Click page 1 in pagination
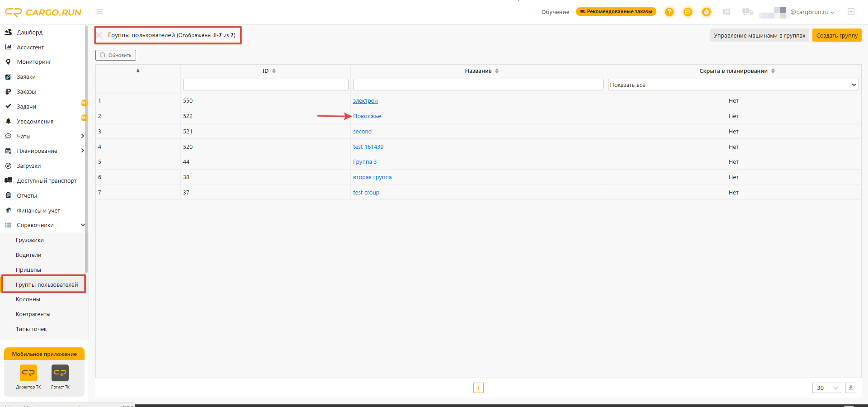This screenshot has height=407, width=868. [x=478, y=388]
